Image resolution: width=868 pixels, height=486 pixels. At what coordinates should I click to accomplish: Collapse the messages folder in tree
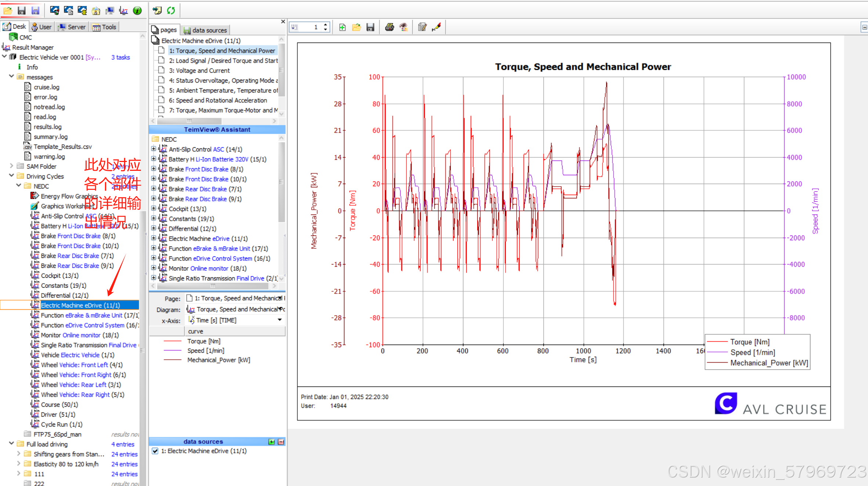(x=11, y=77)
